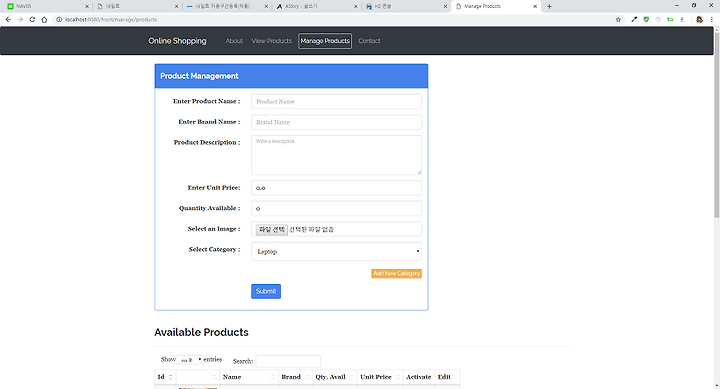Click the Unit Price field
Screen dimensions: 720x389
[336, 188]
